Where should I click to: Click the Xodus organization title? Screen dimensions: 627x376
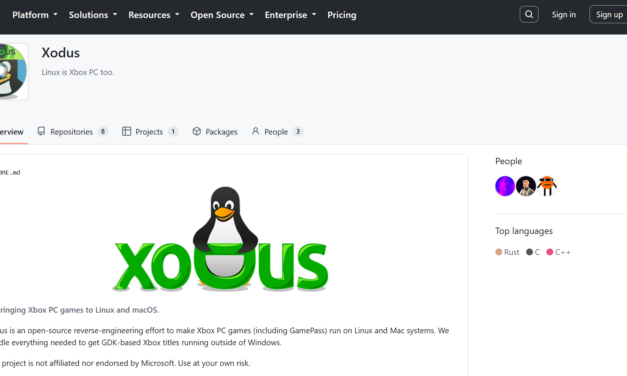click(x=61, y=53)
